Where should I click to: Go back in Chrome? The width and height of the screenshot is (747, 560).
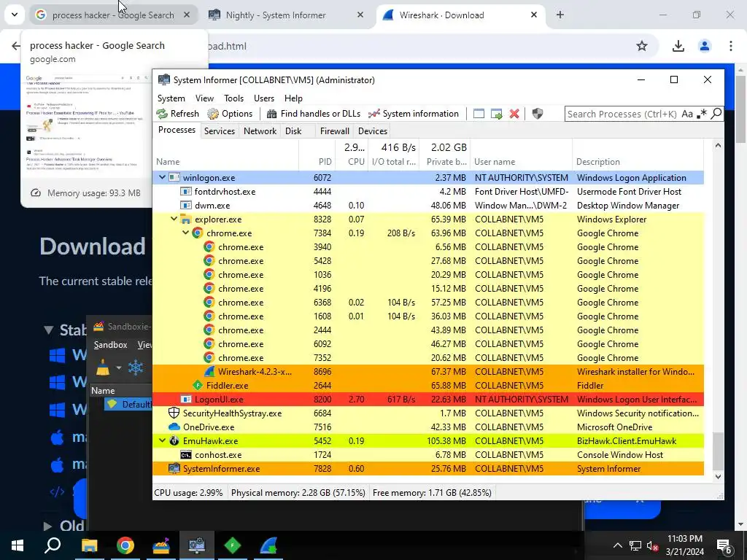pyautogui.click(x=16, y=46)
